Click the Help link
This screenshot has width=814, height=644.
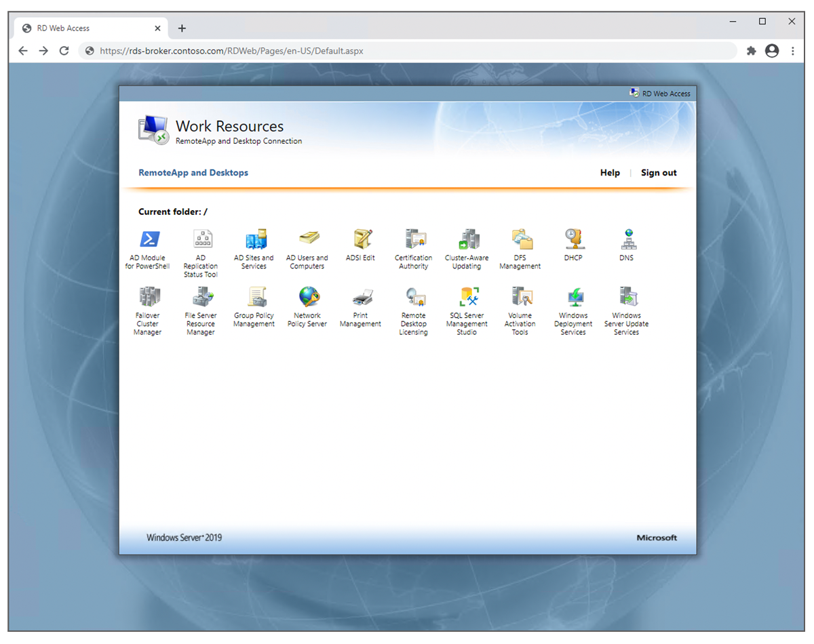(x=610, y=173)
